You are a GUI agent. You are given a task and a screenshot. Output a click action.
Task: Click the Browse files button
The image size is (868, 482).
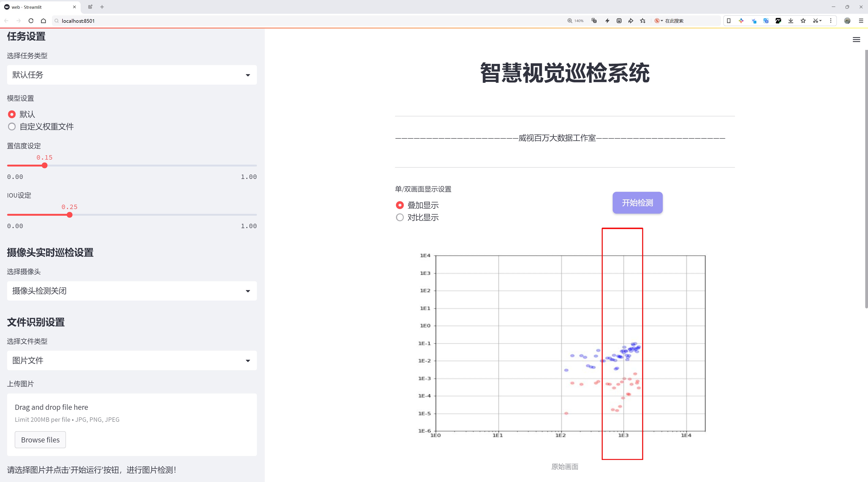[40, 439]
